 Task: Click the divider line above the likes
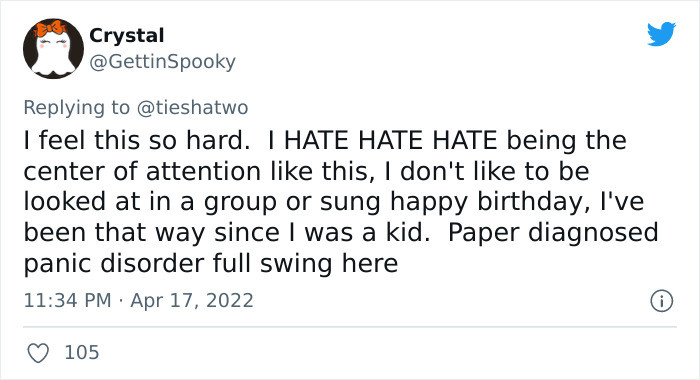350,327
